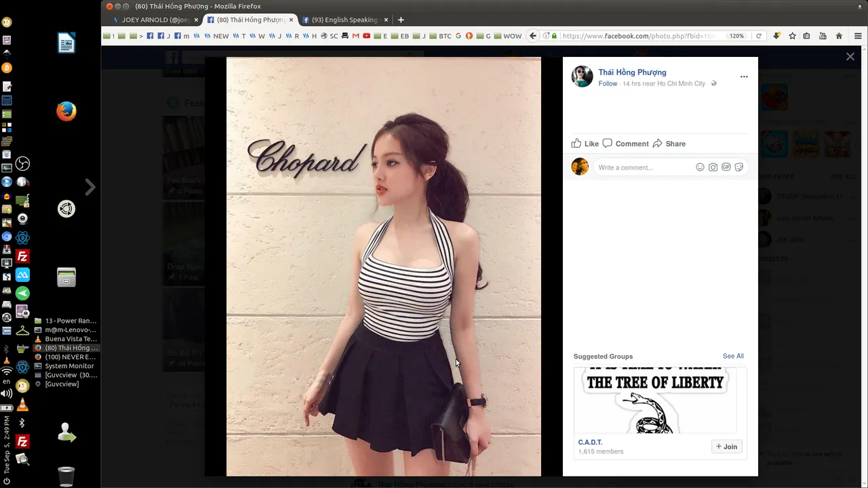
Task: Open the LibreOffice Writer document icon on desktop
Action: [x=66, y=43]
